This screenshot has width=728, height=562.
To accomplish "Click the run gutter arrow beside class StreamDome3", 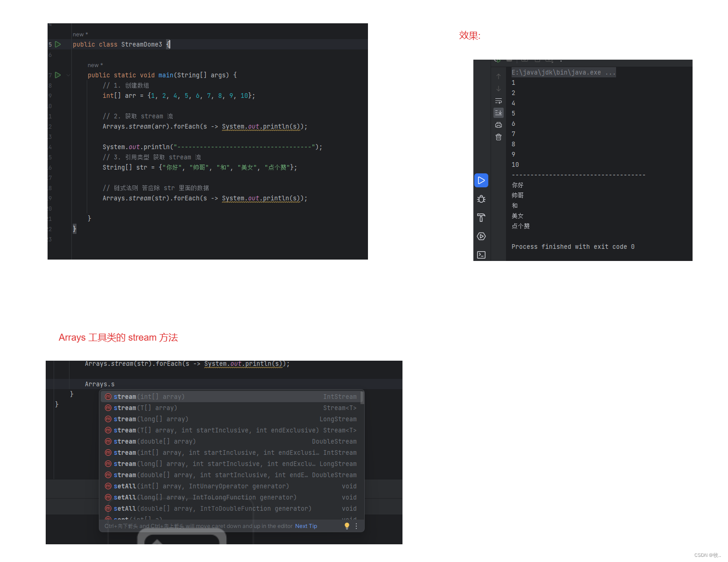I will 58,44.
